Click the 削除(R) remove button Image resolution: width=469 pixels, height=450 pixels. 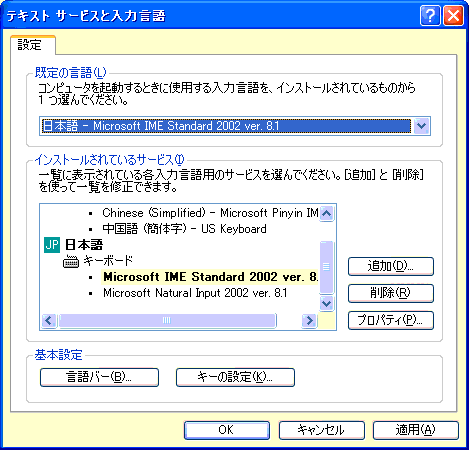[x=391, y=293]
